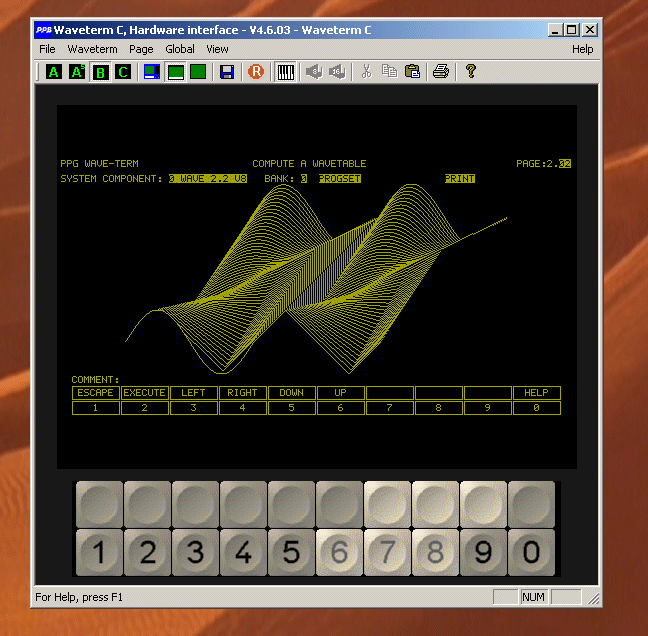
Task: Click the large keypad button 1
Action: [x=99, y=552]
